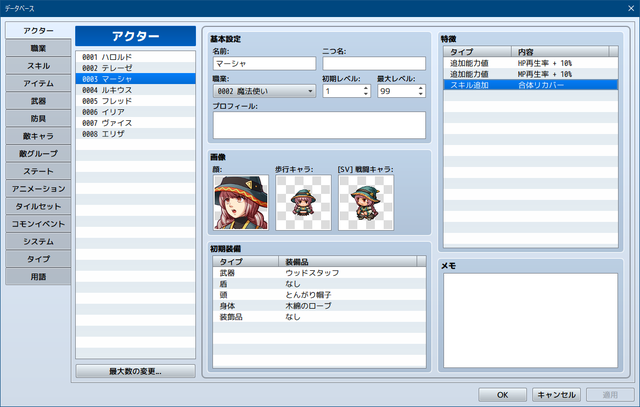Viewport: 640px width, 407px height.
Task: Select actor 0005 フレッド
Action: pyautogui.click(x=136, y=101)
